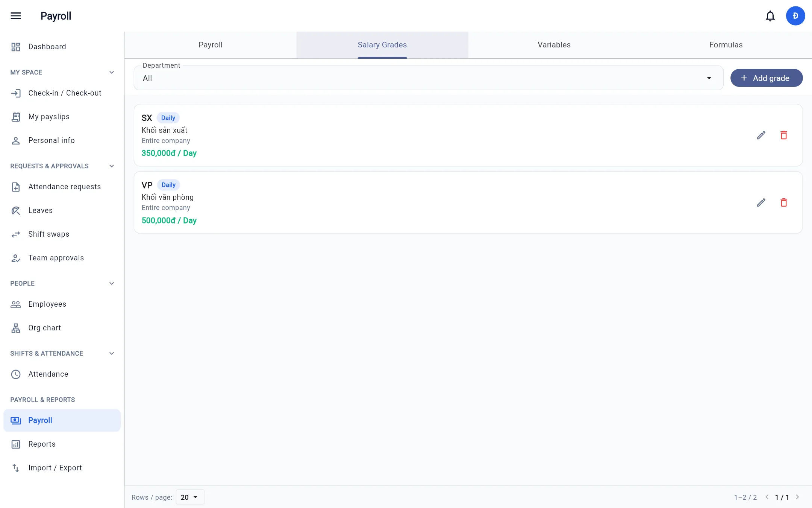Viewport: 812px width, 508px height.
Task: Click the Org chart icon
Action: [x=16, y=328]
